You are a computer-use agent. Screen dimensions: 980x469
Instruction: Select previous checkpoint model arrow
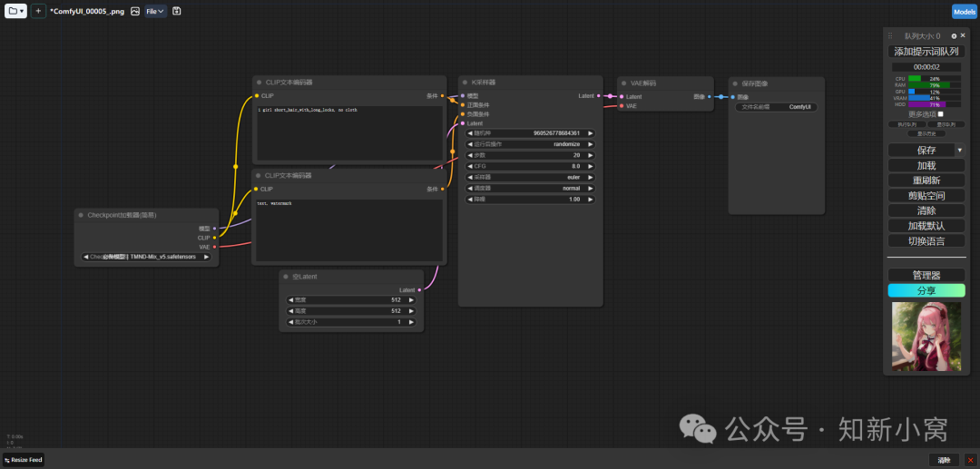coord(85,257)
